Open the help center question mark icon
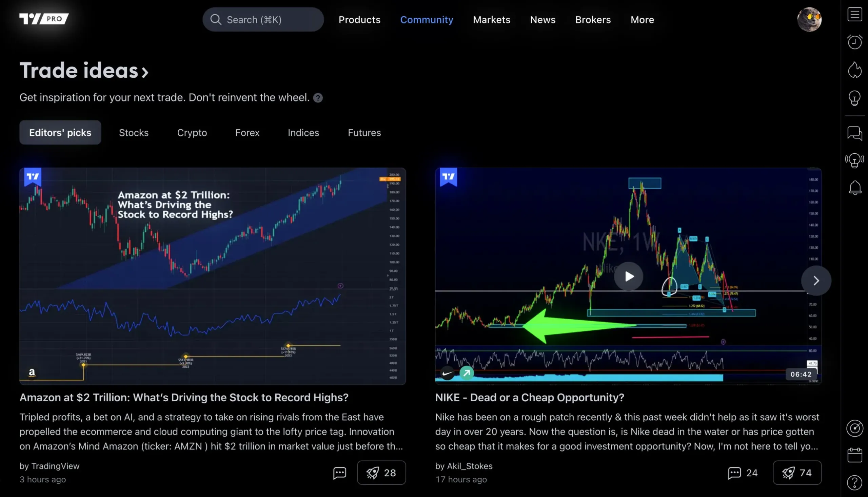The height and width of the screenshot is (497, 868). pos(854,483)
